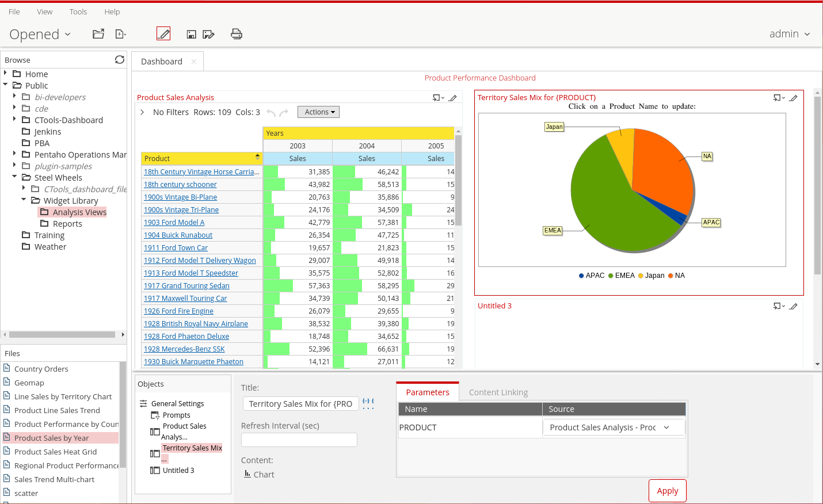Image resolution: width=823 pixels, height=504 pixels.
Task: Click the title parameter insert icon
Action: click(x=368, y=403)
